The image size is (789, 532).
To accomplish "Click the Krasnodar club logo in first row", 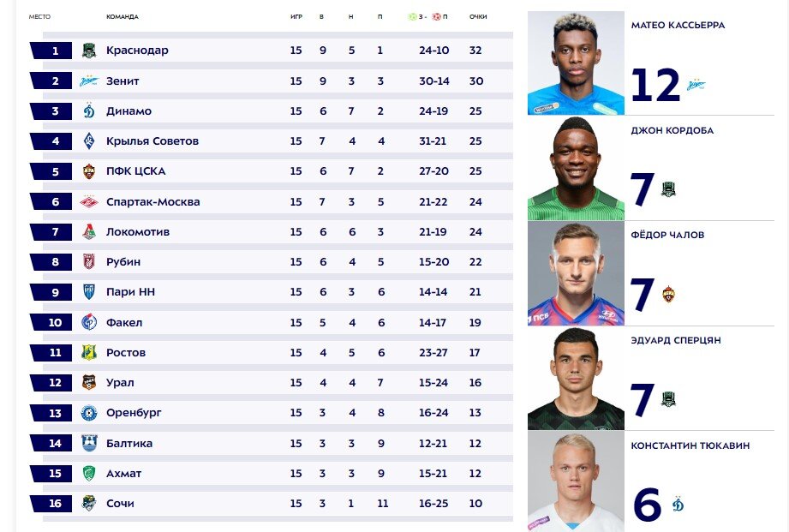I will tap(89, 51).
